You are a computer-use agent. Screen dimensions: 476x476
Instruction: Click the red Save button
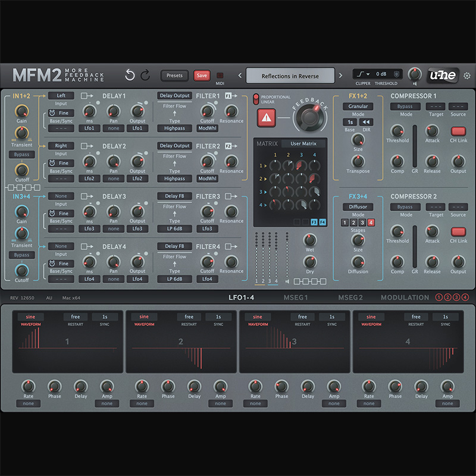click(x=202, y=76)
